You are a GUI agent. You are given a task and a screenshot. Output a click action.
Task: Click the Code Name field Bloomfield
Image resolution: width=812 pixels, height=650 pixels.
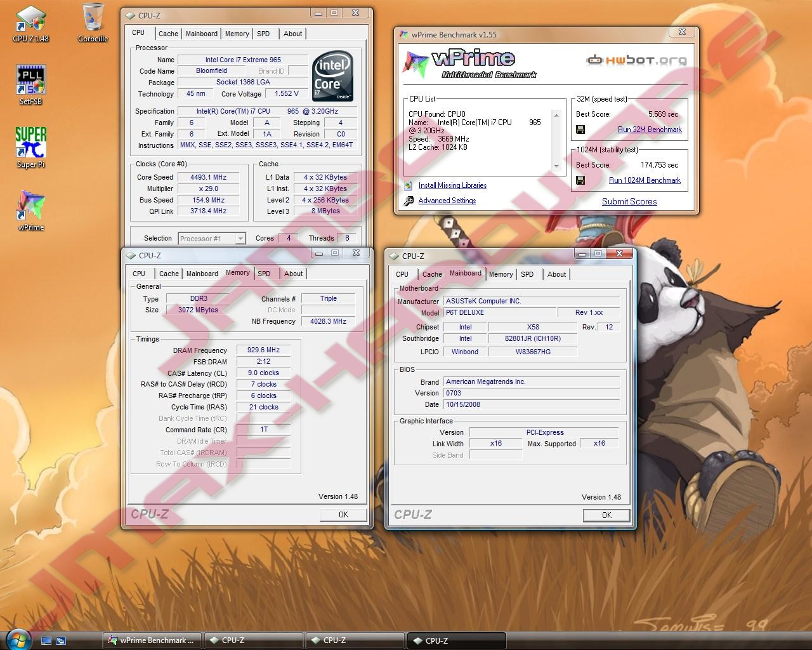coord(211,70)
